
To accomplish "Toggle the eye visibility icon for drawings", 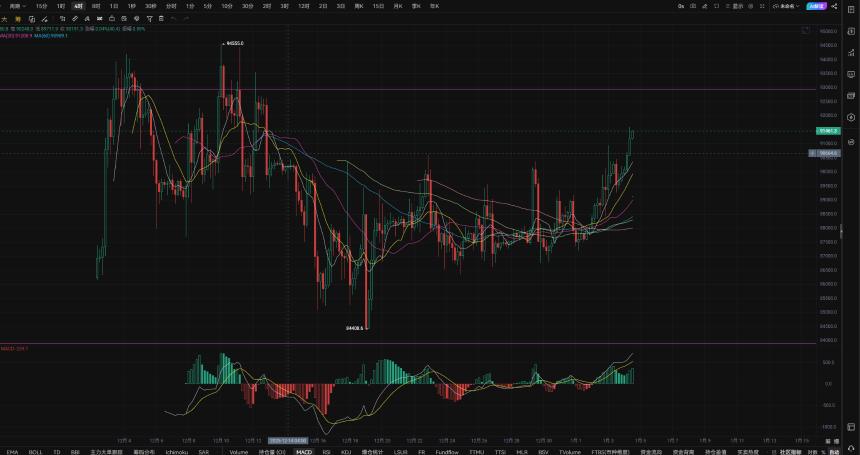I will pyautogui.click(x=137, y=19).
